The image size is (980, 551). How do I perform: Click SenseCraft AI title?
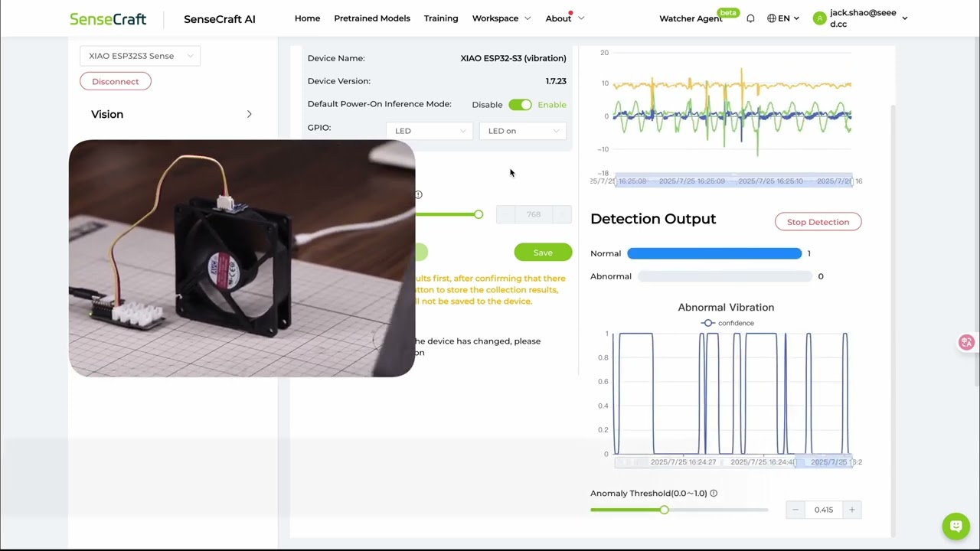[220, 19]
